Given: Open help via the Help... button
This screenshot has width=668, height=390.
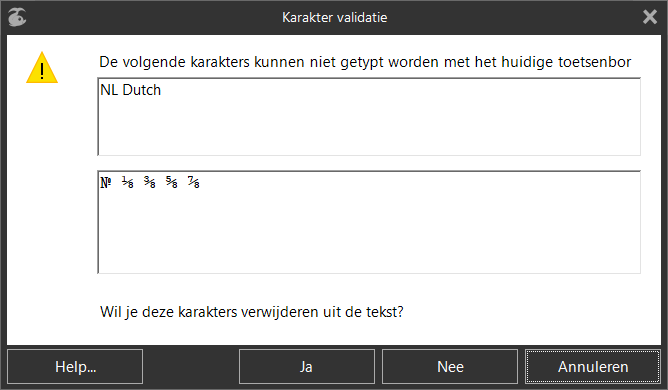Looking at the screenshot, I should (75, 367).
